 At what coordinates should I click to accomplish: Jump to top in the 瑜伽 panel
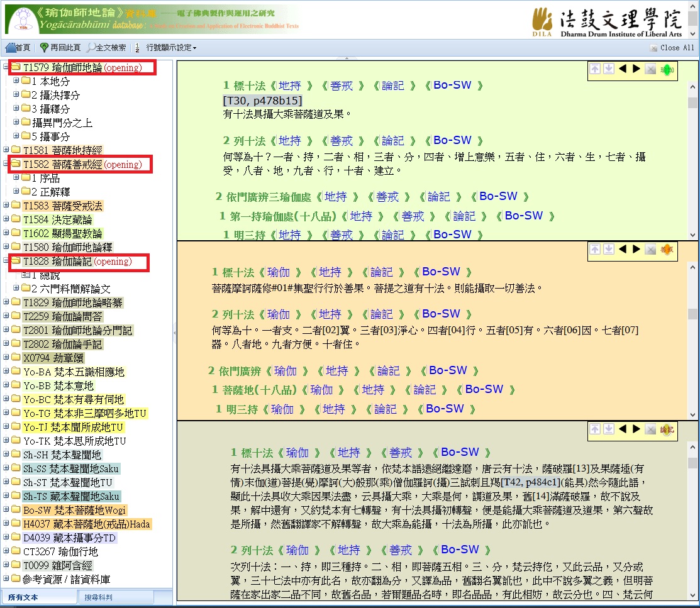click(594, 69)
